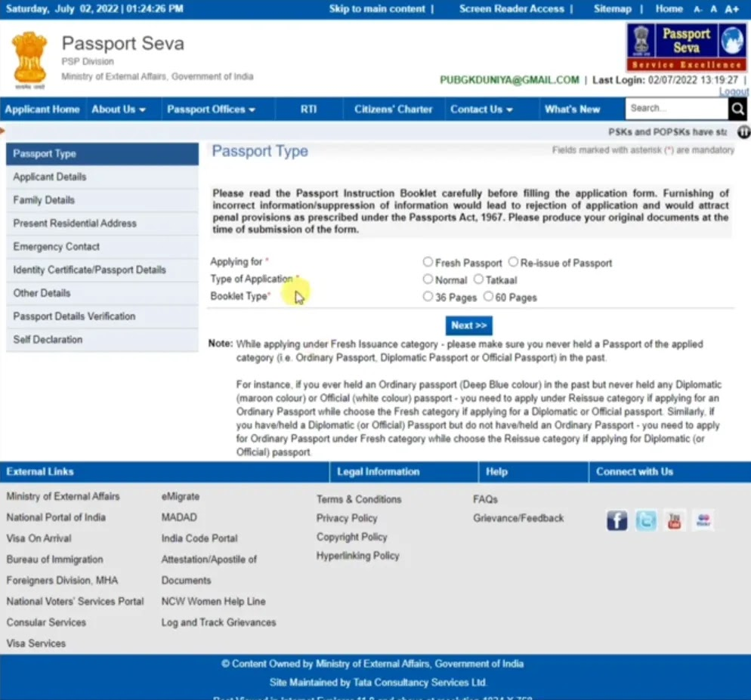Open Facebook from Connect with Us icons

pos(617,520)
